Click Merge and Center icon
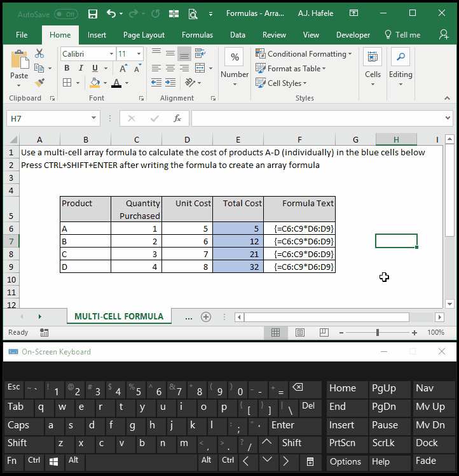 pyautogui.click(x=200, y=68)
